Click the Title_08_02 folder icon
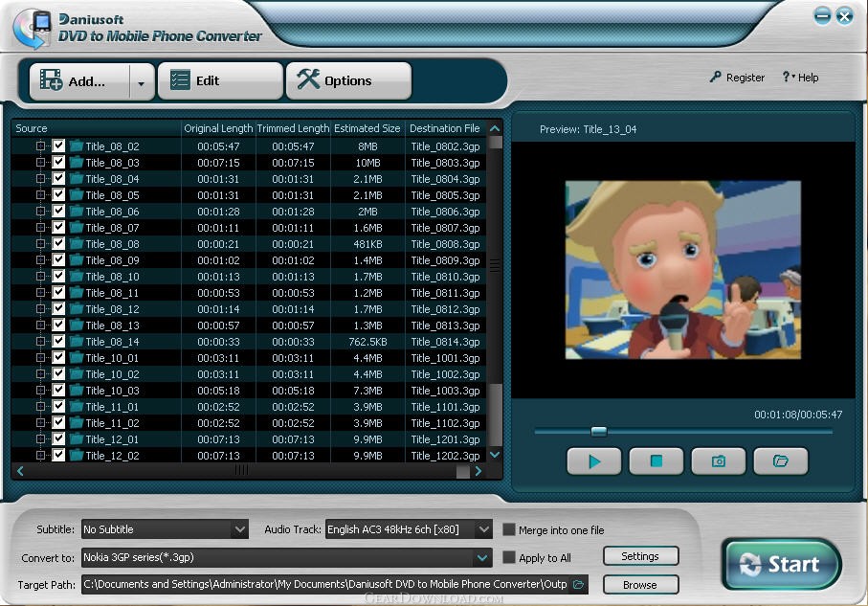868x606 pixels. point(77,146)
